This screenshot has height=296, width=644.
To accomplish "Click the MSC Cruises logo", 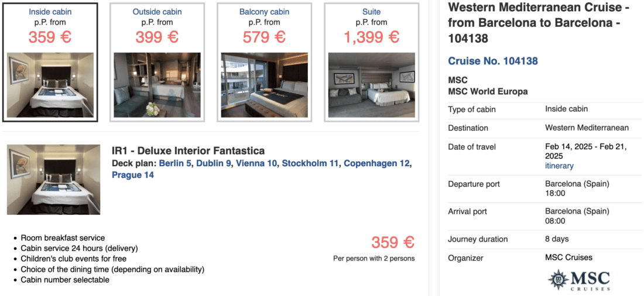I will pos(578,280).
